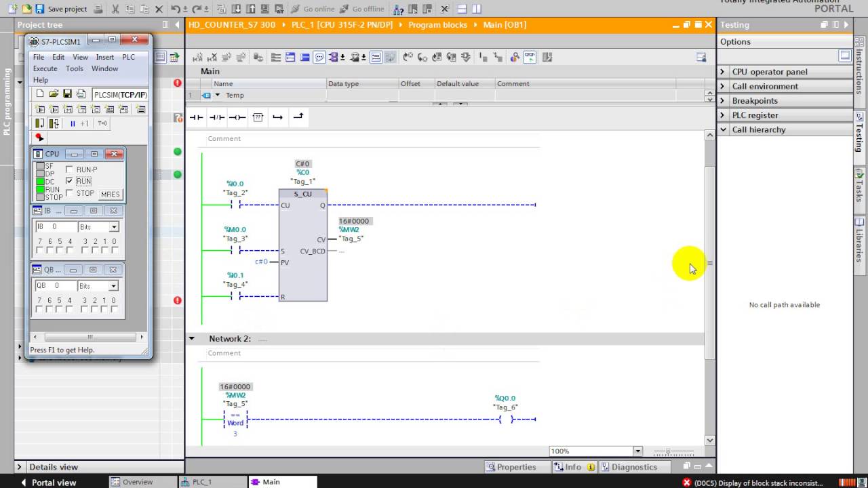Expand the Details view panel
Image resolution: width=868 pixels, height=488 pixels.
20,467
